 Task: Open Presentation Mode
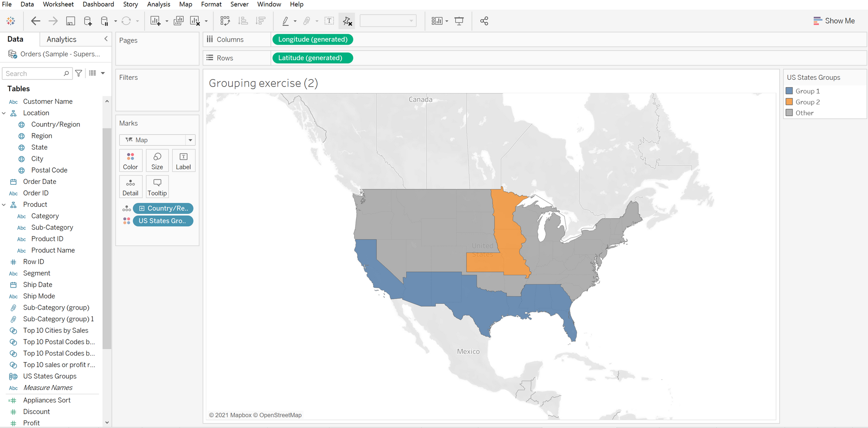click(x=459, y=21)
